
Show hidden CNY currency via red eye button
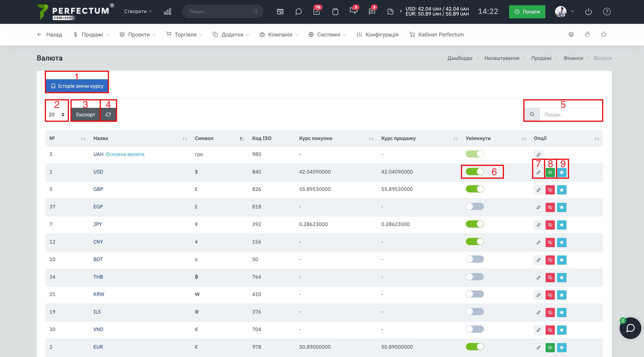pyautogui.click(x=550, y=242)
